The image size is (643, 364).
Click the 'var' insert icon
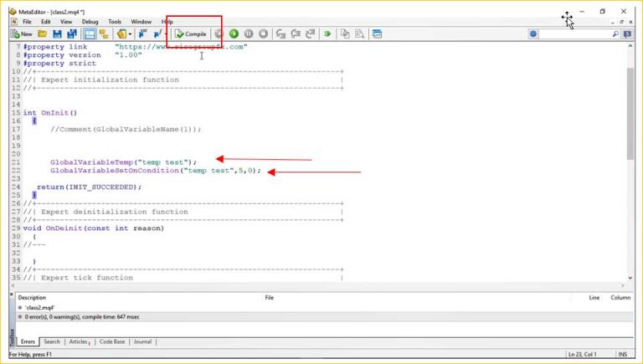[142, 34]
